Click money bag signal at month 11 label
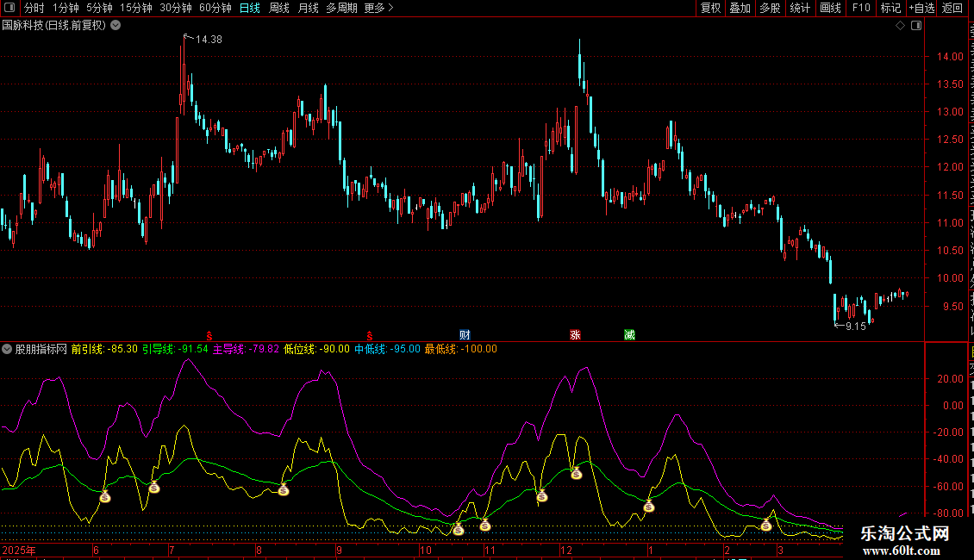Screen dimensions: 974x560 pos(485,526)
